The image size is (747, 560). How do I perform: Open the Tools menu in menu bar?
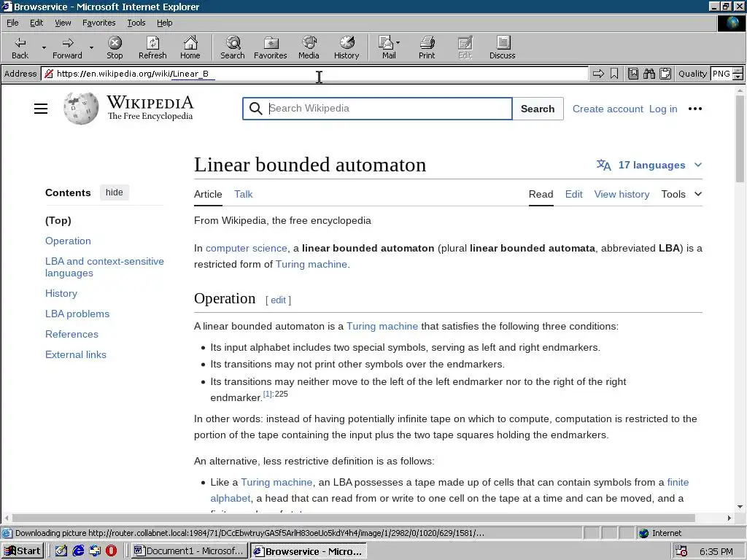tap(136, 23)
